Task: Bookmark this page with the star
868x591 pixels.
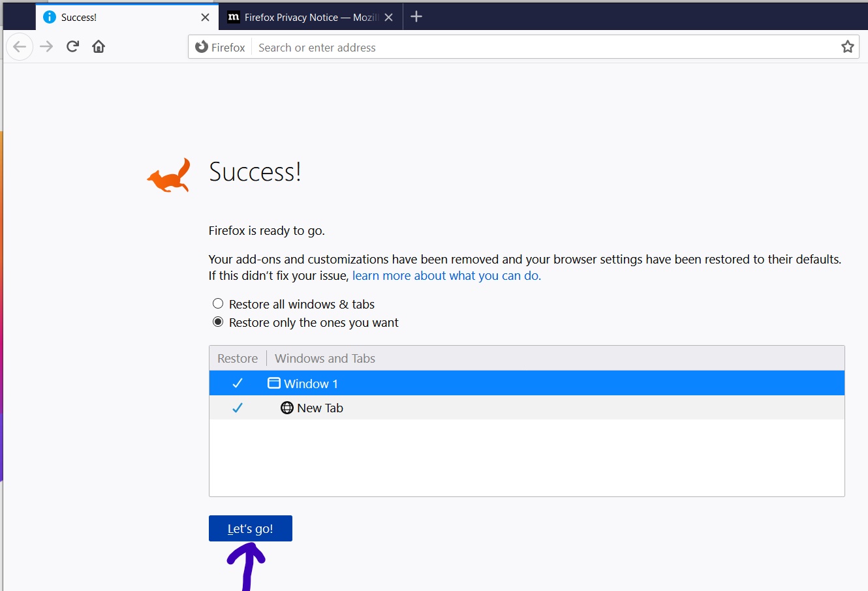Action: pos(847,47)
